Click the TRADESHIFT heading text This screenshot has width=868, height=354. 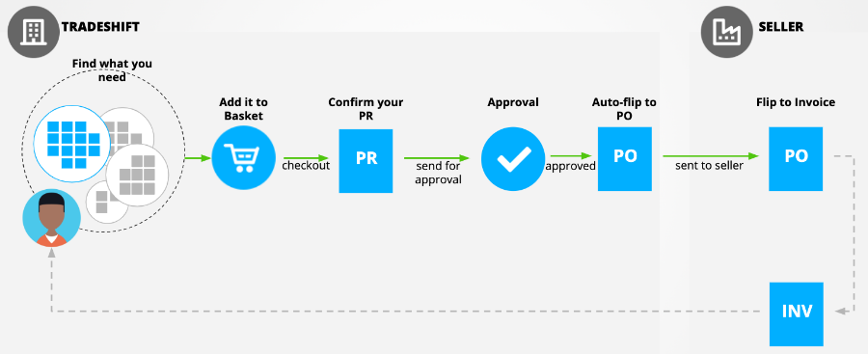100,27
